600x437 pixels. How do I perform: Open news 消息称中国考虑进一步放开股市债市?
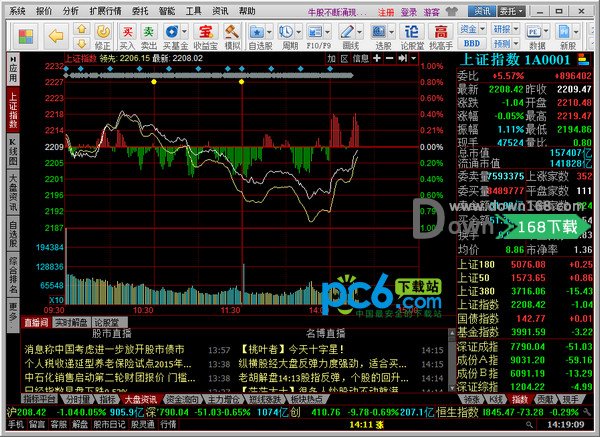pos(104,349)
